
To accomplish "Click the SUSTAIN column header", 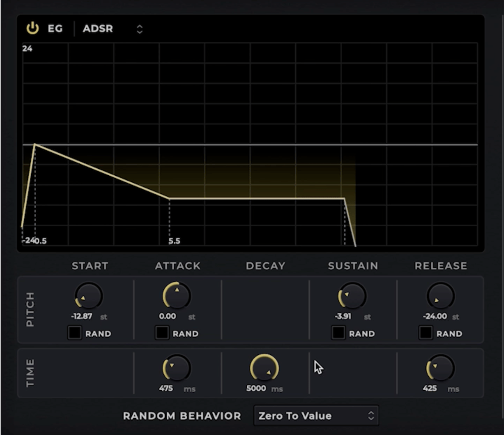I will tap(352, 266).
